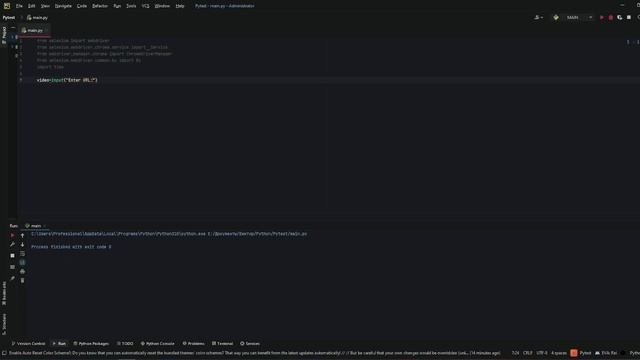Open the Run tool window tab
This screenshot has width=640, height=360.
click(x=59, y=344)
